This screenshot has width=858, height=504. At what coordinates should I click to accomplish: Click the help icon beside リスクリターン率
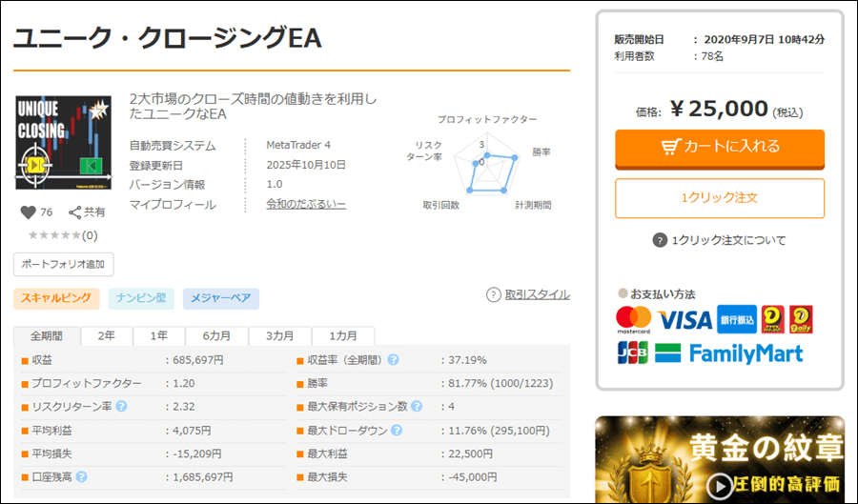click(121, 407)
